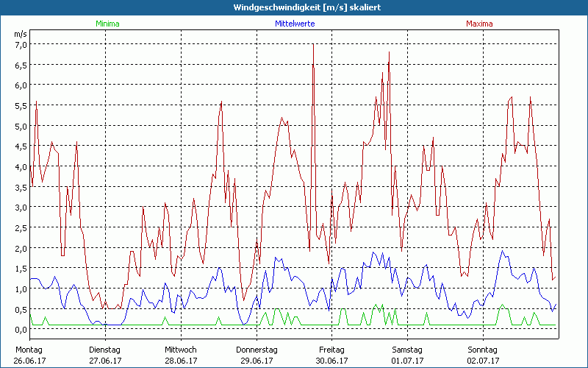Click the '1,0' y-axis tick label

click(x=21, y=289)
